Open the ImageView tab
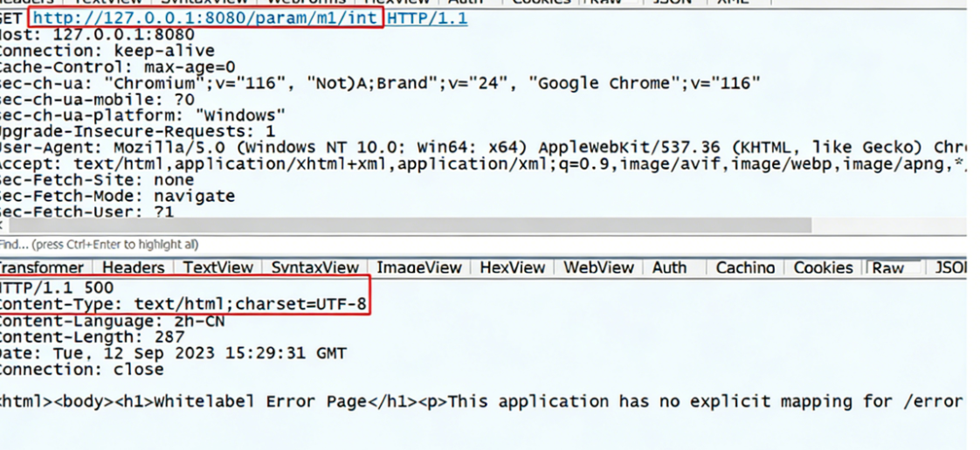This screenshot has height=450, width=980. tap(418, 267)
